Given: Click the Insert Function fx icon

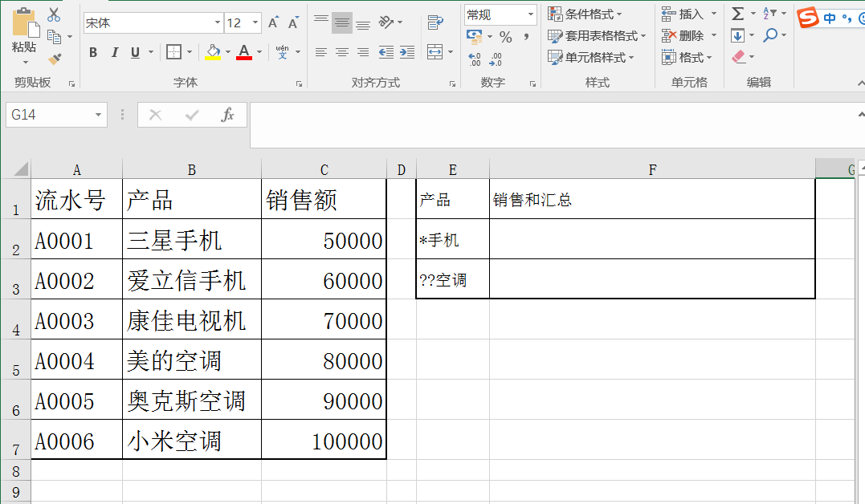Looking at the screenshot, I should pos(227,115).
